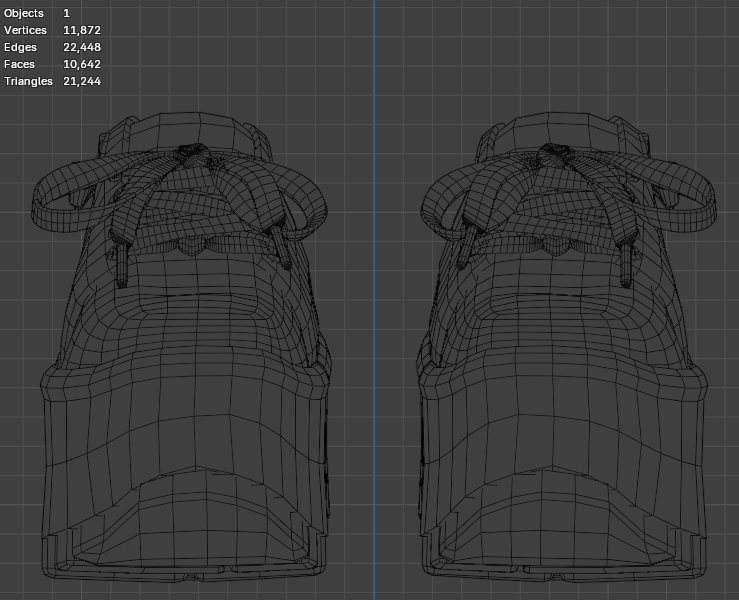Click the 'Faces' statistics label
This screenshot has width=739, height=600.
[x=19, y=64]
